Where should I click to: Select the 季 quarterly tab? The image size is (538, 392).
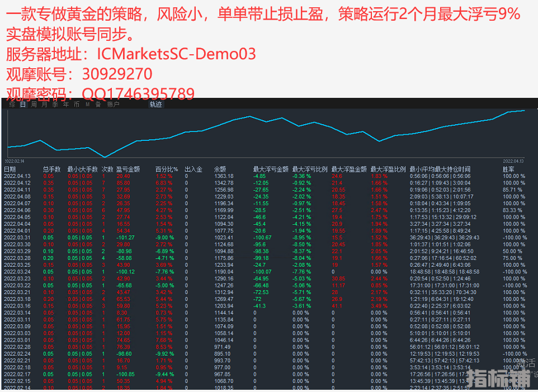55,104
